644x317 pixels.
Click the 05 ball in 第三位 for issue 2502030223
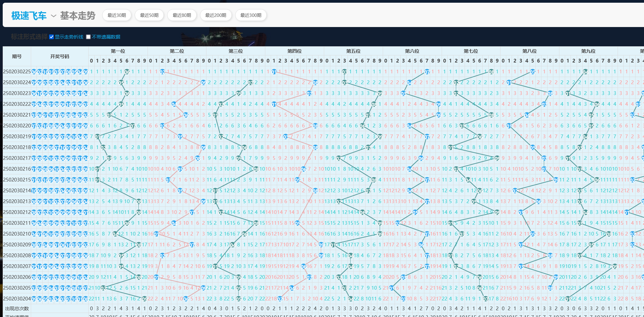(x=239, y=93)
